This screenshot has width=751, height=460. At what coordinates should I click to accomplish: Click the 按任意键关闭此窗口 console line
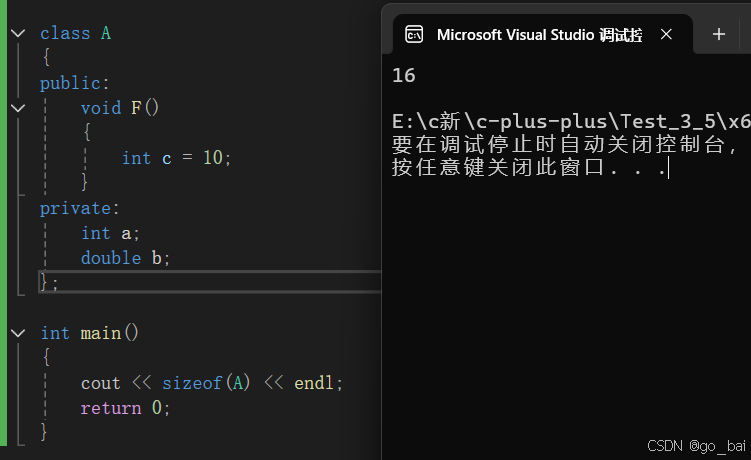pyautogui.click(x=529, y=167)
